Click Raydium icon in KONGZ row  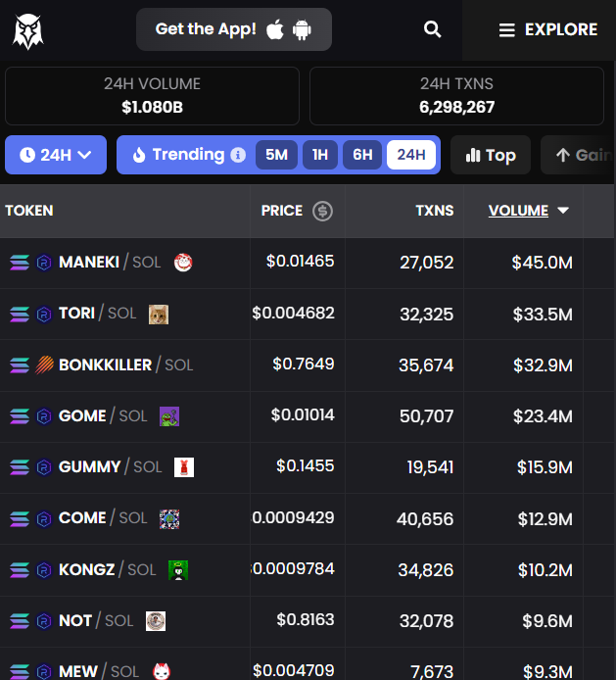pyautogui.click(x=44, y=570)
